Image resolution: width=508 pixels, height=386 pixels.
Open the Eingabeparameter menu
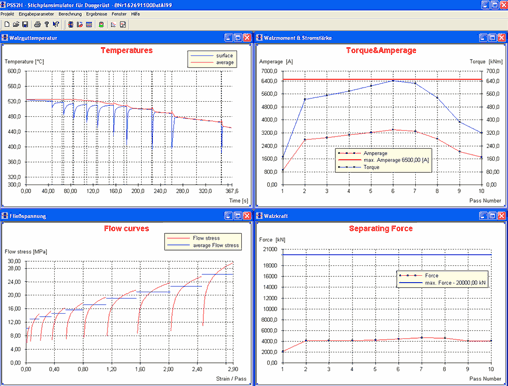coord(36,14)
